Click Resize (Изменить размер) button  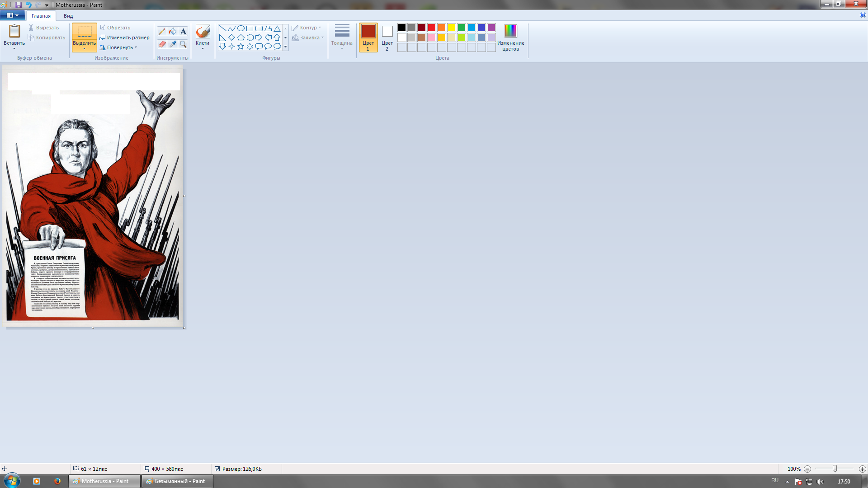124,38
